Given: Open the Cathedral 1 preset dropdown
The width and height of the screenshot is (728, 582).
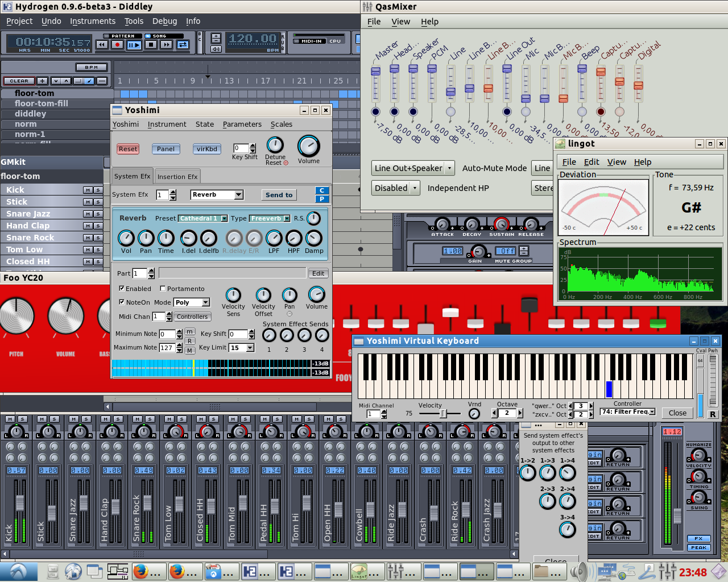Looking at the screenshot, I should click(203, 218).
